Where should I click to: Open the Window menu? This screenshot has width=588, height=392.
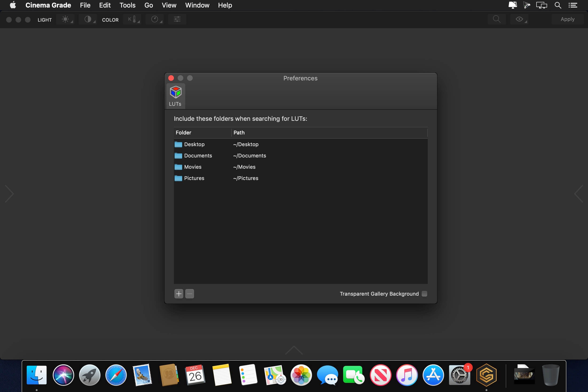click(197, 5)
